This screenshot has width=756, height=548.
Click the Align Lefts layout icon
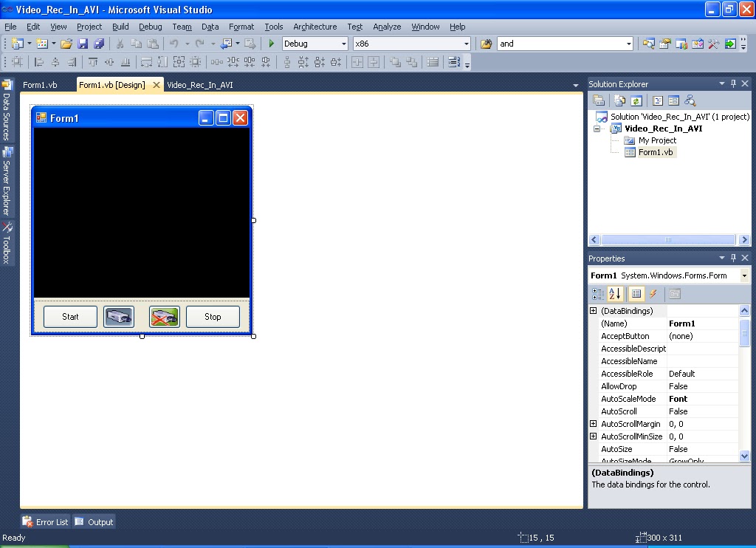click(38, 62)
